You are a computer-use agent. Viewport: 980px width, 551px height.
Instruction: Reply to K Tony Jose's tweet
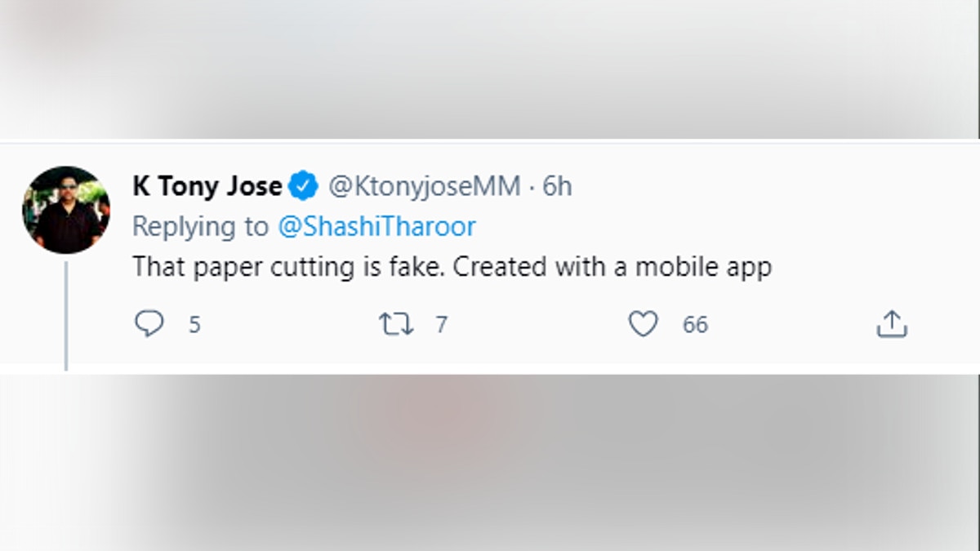pyautogui.click(x=149, y=325)
